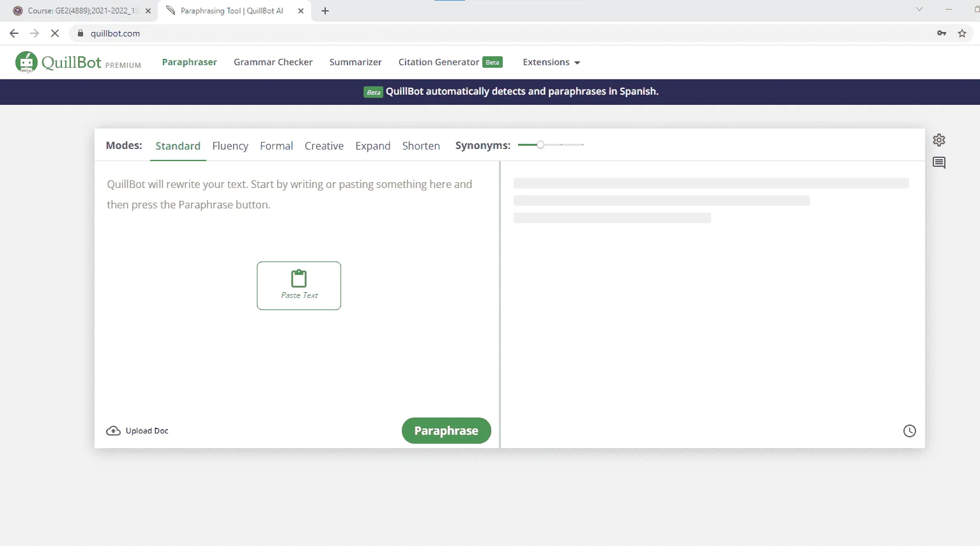Close the Paraphrasing Tool tab
Image resolution: width=980 pixels, height=546 pixels.
point(301,11)
